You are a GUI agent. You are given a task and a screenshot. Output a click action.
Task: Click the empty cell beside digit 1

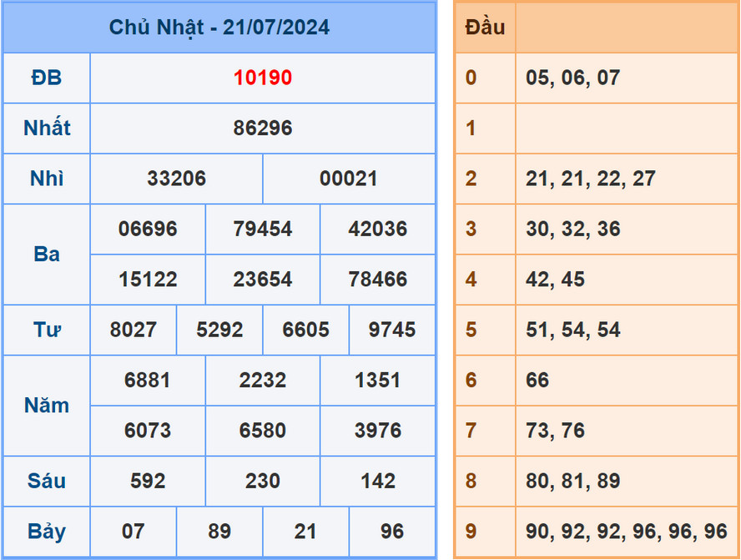click(627, 129)
